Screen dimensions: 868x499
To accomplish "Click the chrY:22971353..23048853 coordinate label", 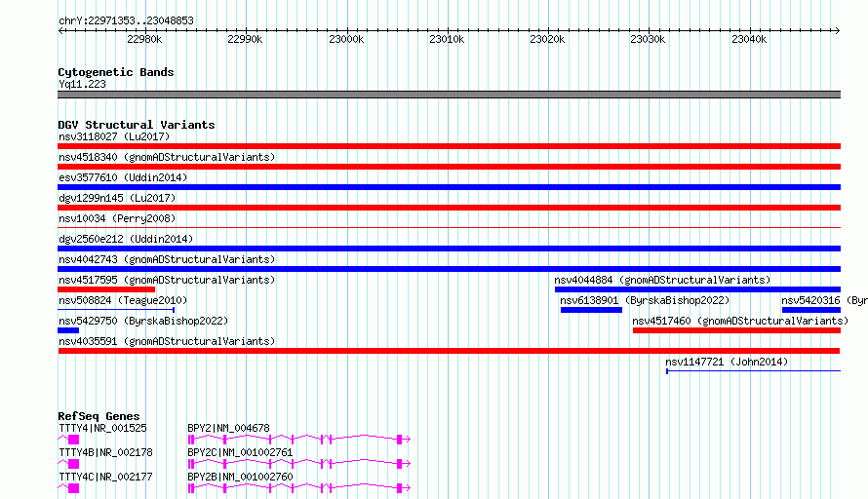I will pyautogui.click(x=126, y=20).
